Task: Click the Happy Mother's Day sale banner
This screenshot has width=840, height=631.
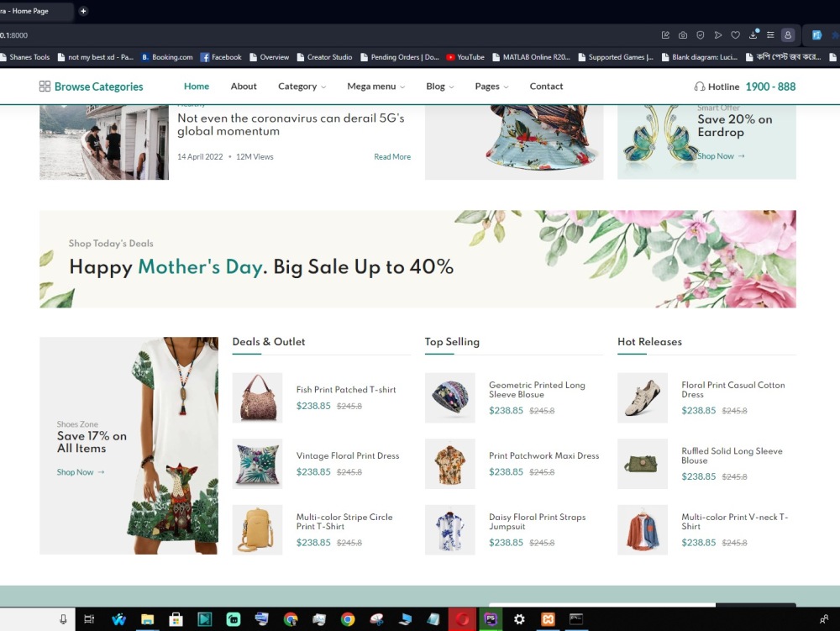Action: [x=417, y=260]
